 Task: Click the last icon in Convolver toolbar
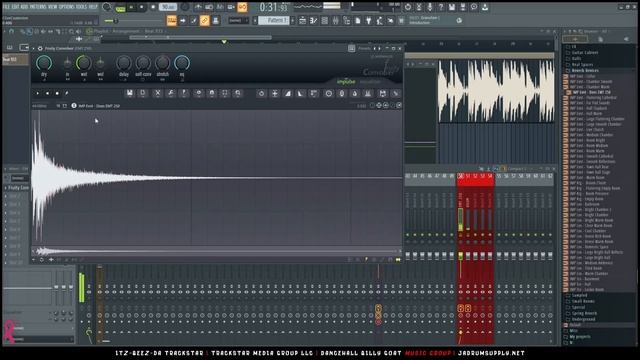tap(396, 93)
